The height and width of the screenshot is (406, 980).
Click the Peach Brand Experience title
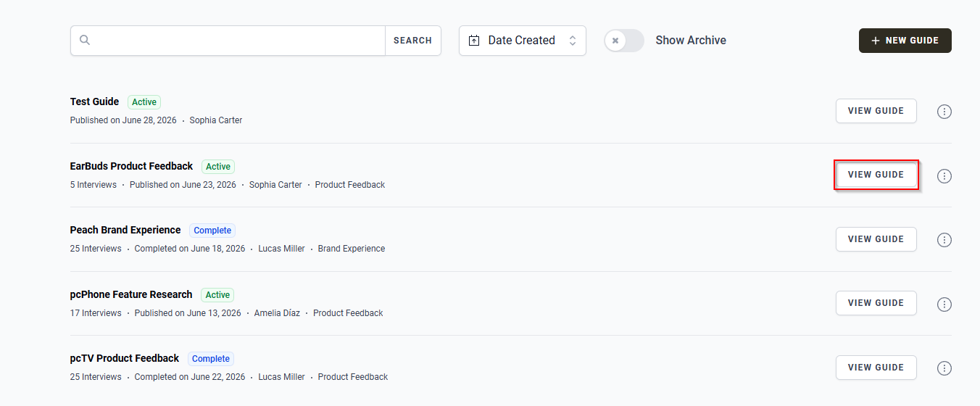point(125,230)
